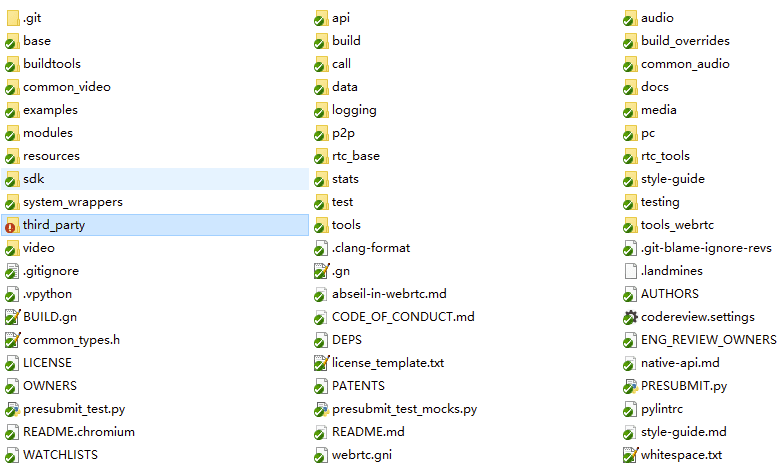Screen dimensions: 784x468
Task: Select the WATCHLISTS file
Action: [60, 455]
